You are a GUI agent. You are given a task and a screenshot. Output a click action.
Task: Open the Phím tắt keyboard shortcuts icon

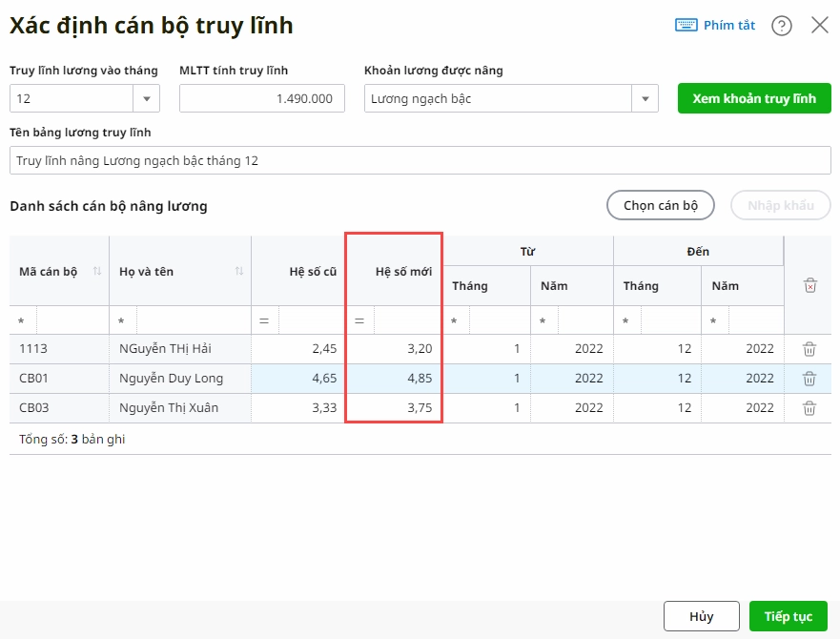[686, 25]
